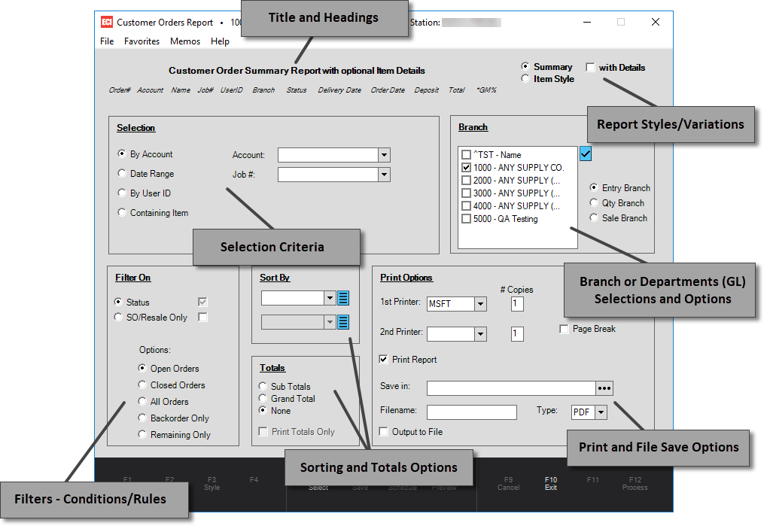Image resolution: width=770 pixels, height=532 pixels.
Task: Choose the Date Range selection
Action: [x=122, y=173]
